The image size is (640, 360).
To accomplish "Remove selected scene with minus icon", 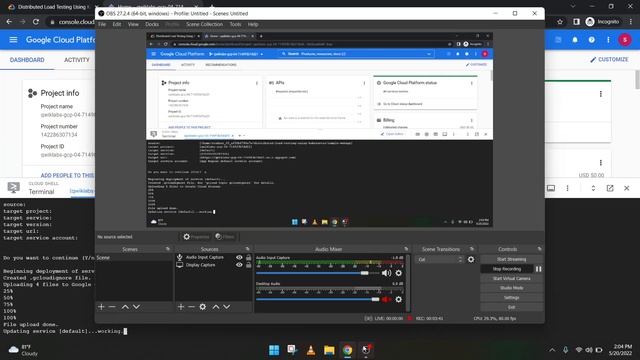I will click(x=112, y=307).
